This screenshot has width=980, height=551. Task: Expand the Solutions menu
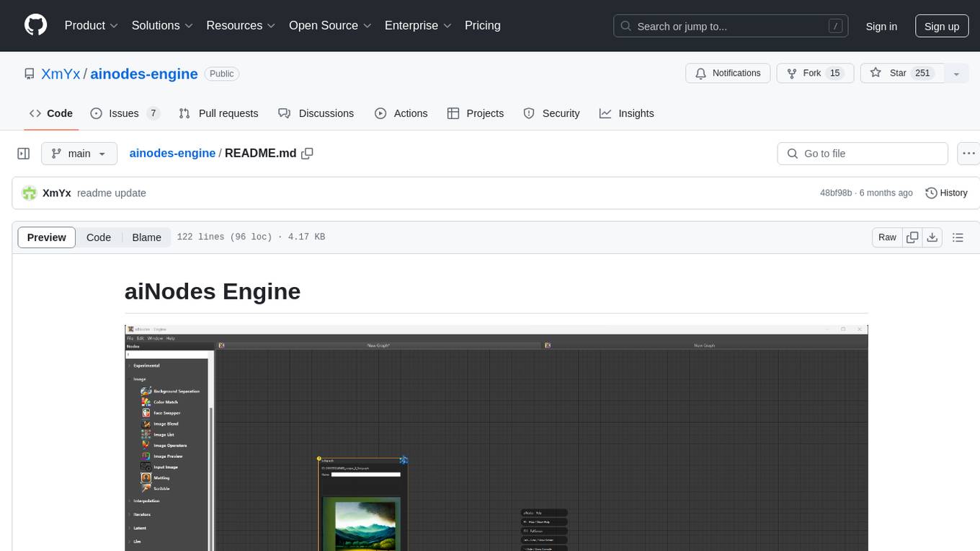click(162, 25)
